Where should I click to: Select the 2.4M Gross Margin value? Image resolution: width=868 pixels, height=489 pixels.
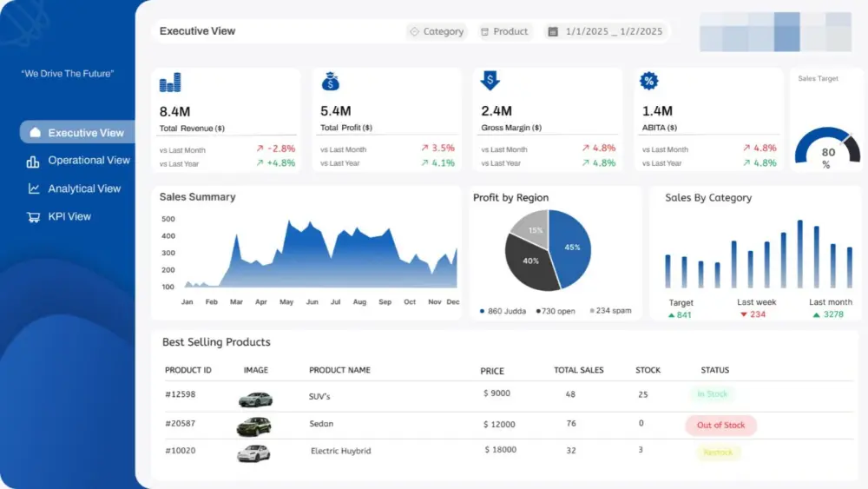click(x=496, y=111)
